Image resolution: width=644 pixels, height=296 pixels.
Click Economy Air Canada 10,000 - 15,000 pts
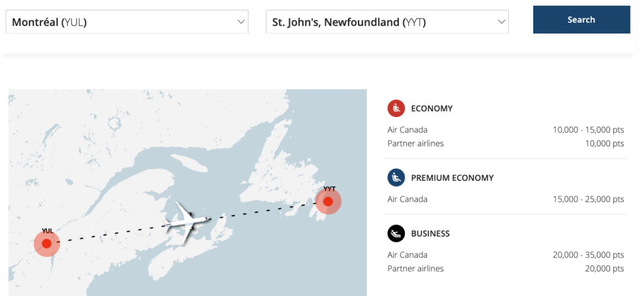[x=588, y=130]
